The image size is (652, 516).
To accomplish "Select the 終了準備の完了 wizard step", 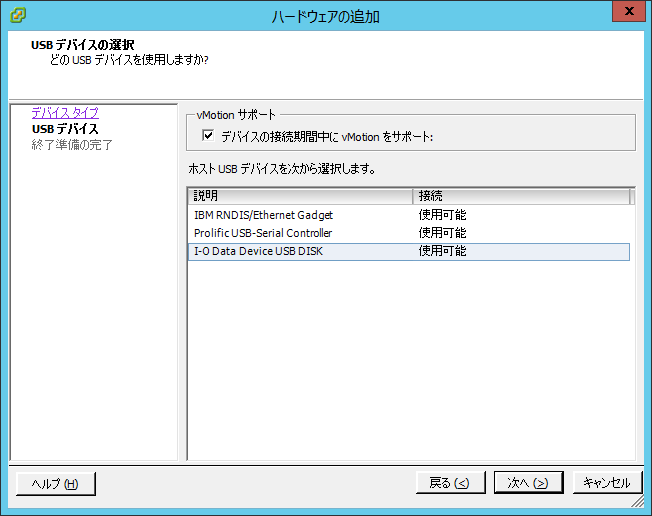I will [x=72, y=145].
